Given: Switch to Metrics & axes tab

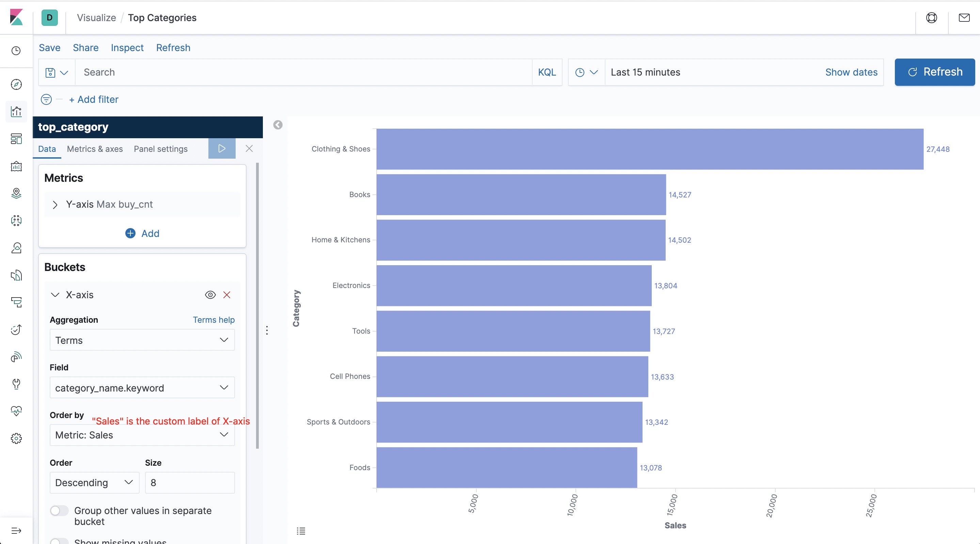Looking at the screenshot, I should coord(94,149).
